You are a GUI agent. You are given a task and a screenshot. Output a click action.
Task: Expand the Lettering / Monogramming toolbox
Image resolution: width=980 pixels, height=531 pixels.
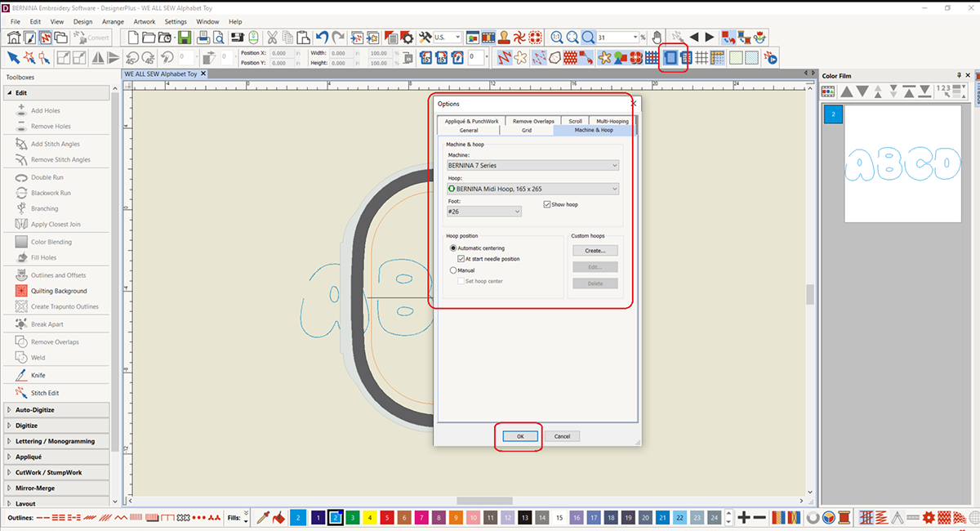tap(56, 441)
